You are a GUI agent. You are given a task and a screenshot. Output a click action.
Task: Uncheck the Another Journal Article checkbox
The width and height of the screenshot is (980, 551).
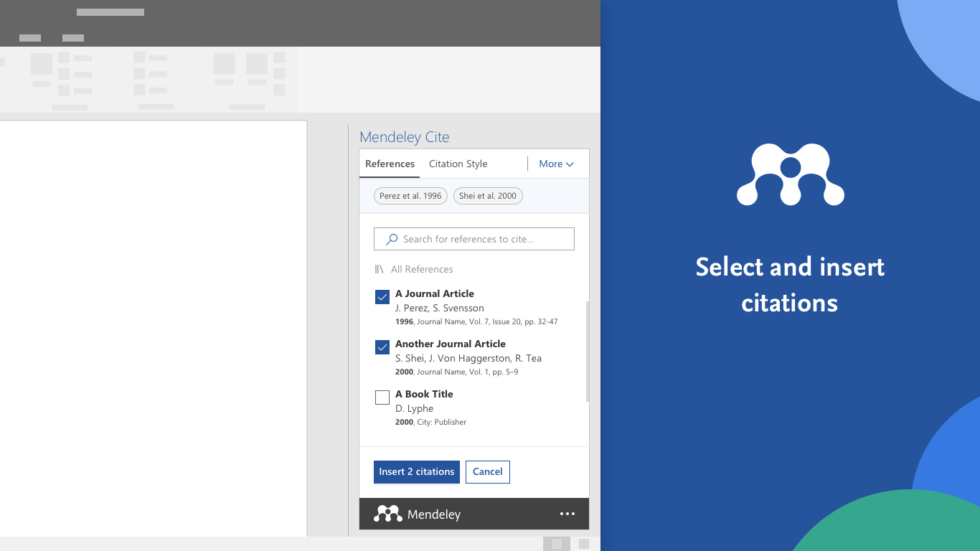(382, 347)
